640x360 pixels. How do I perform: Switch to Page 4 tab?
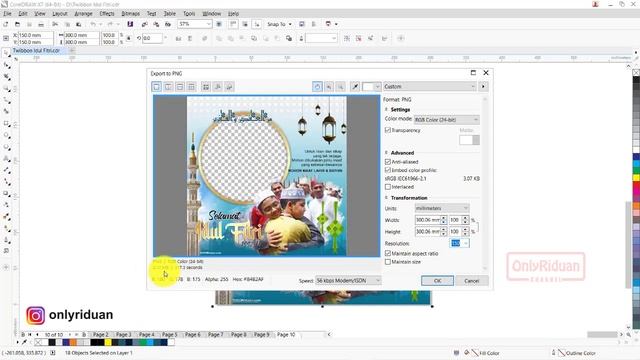click(147, 334)
